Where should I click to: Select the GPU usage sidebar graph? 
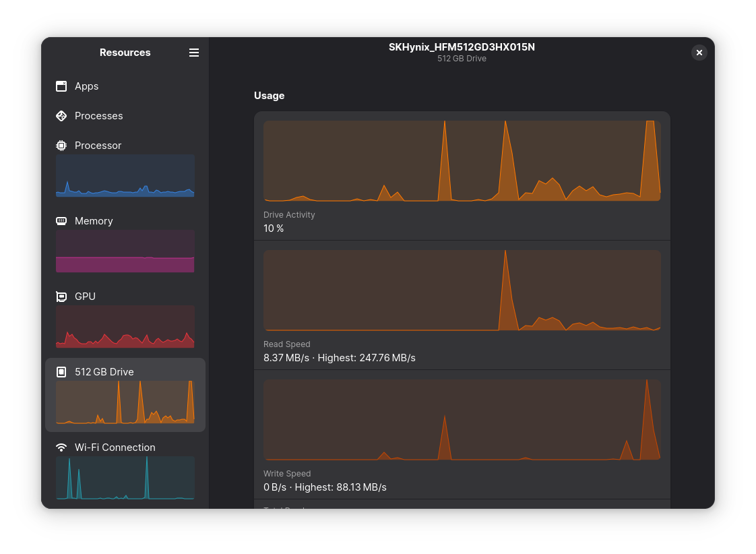point(125,327)
